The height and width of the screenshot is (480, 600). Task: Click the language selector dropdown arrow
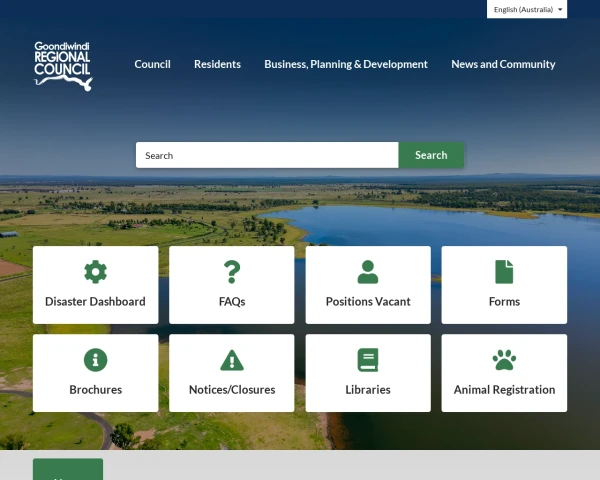tap(560, 10)
